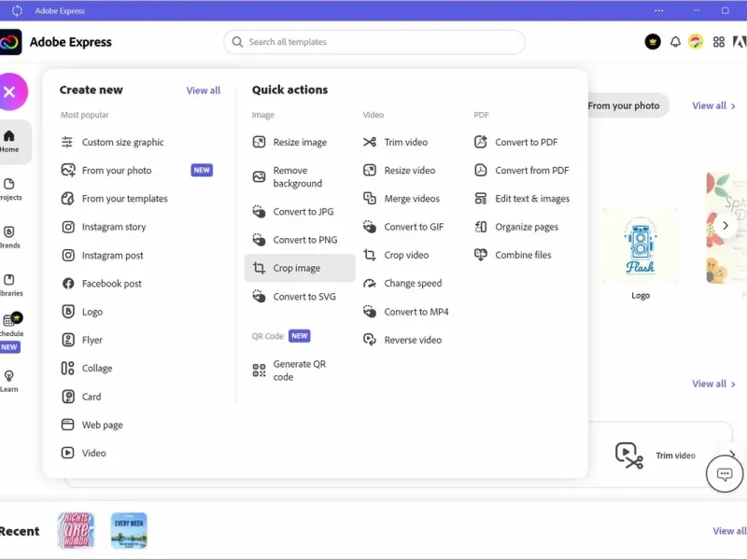The height and width of the screenshot is (560, 747).
Task: Open the title bar three-dots menu
Action: [659, 10]
